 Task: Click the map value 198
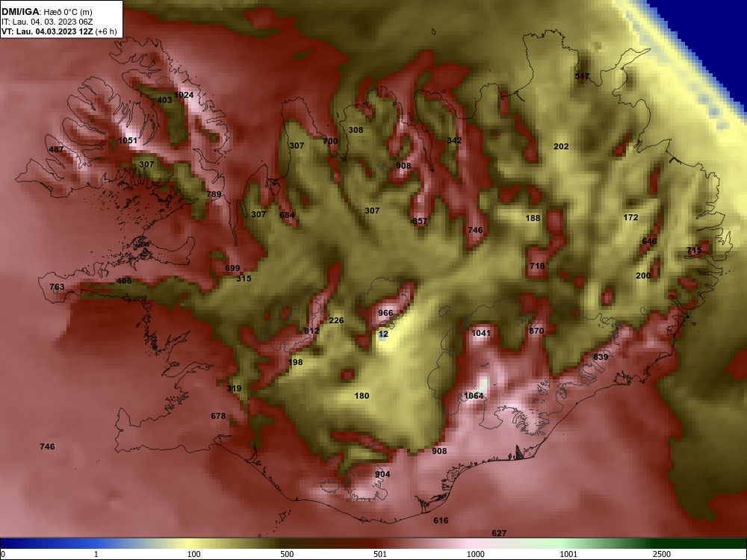coord(295,362)
